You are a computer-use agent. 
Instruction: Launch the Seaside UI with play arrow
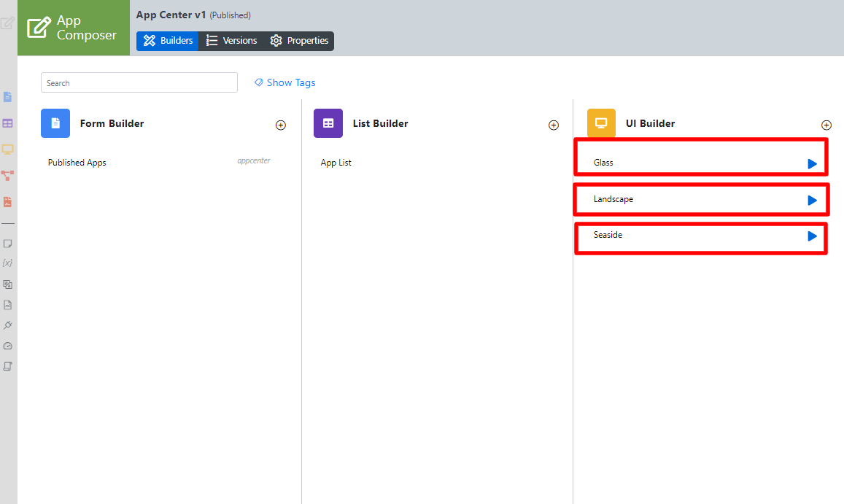(x=812, y=236)
